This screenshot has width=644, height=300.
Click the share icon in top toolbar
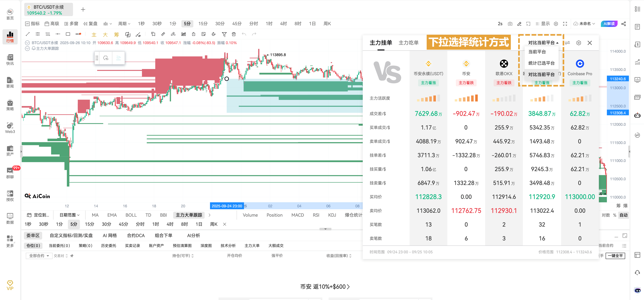(x=624, y=24)
